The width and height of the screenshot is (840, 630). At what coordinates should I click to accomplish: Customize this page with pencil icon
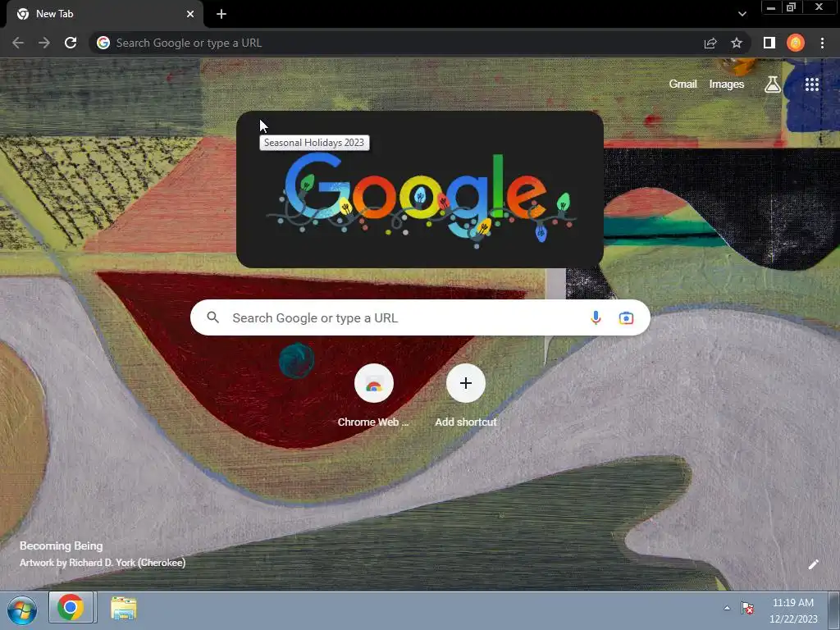(x=813, y=564)
